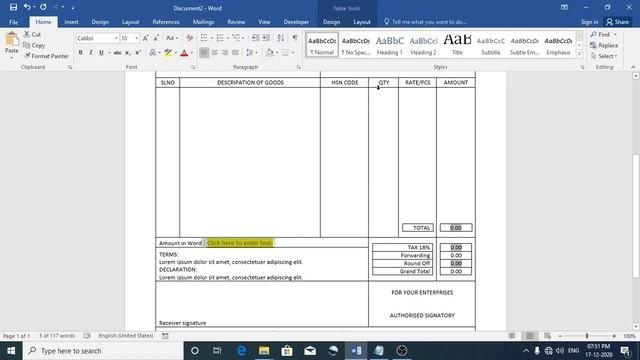
Task: Toggle Show/Hide paragraph marks
Action: [x=295, y=38]
